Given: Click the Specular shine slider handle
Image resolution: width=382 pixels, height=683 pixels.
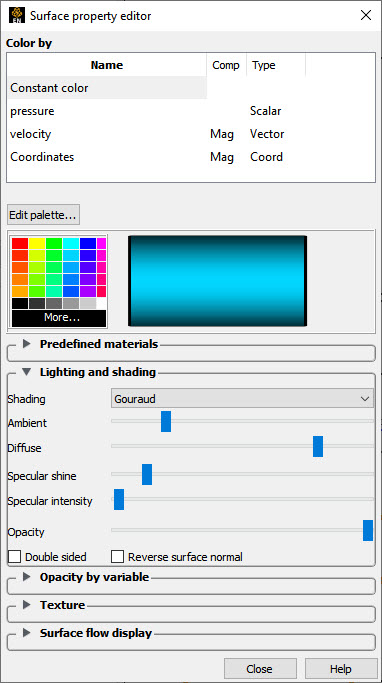Looking at the screenshot, I should [147, 474].
